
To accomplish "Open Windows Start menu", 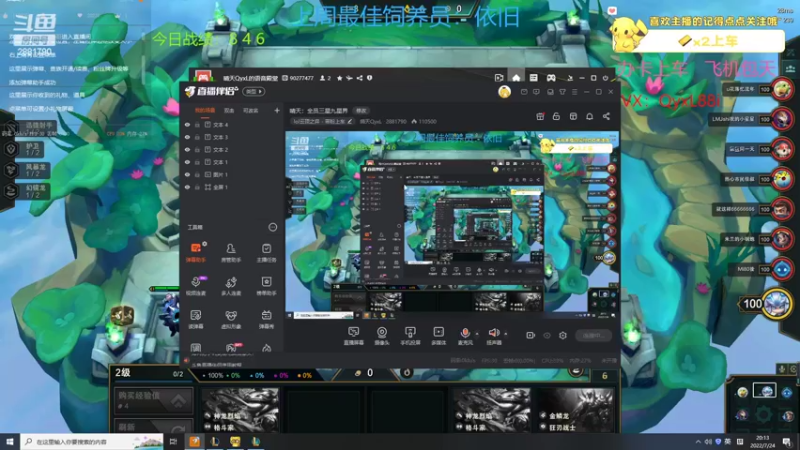I will tap(10, 442).
